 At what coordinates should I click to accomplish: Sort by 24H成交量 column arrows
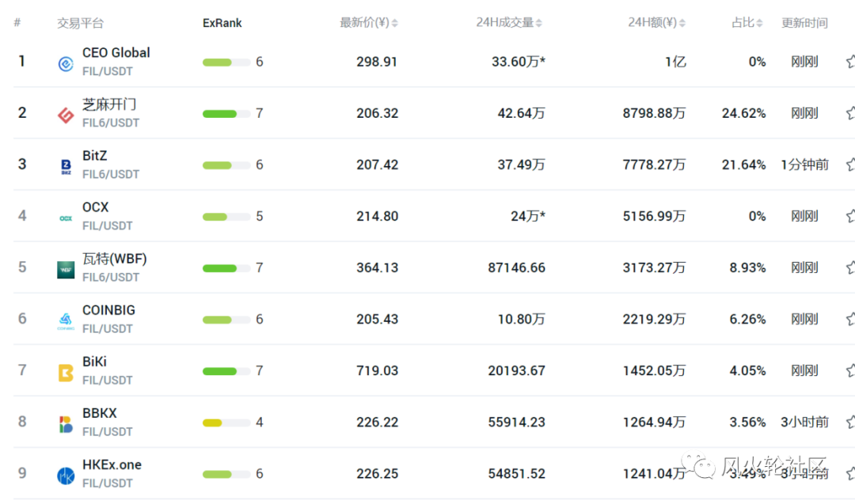[539, 23]
